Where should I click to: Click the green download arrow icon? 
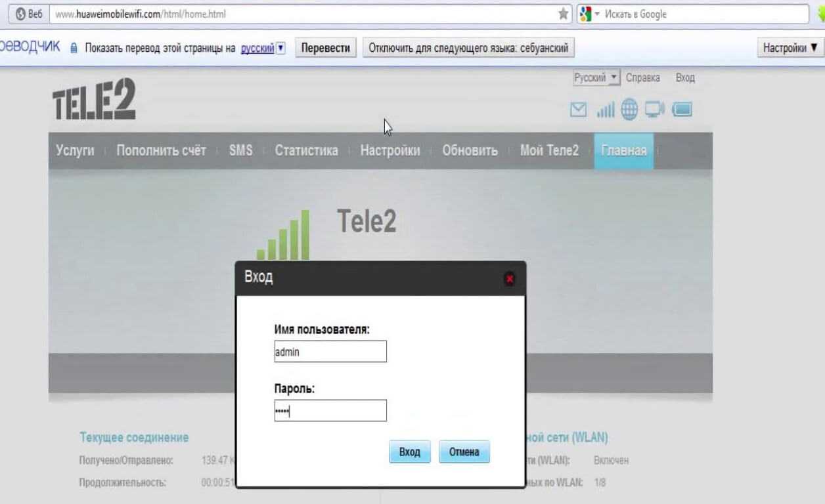(x=820, y=14)
